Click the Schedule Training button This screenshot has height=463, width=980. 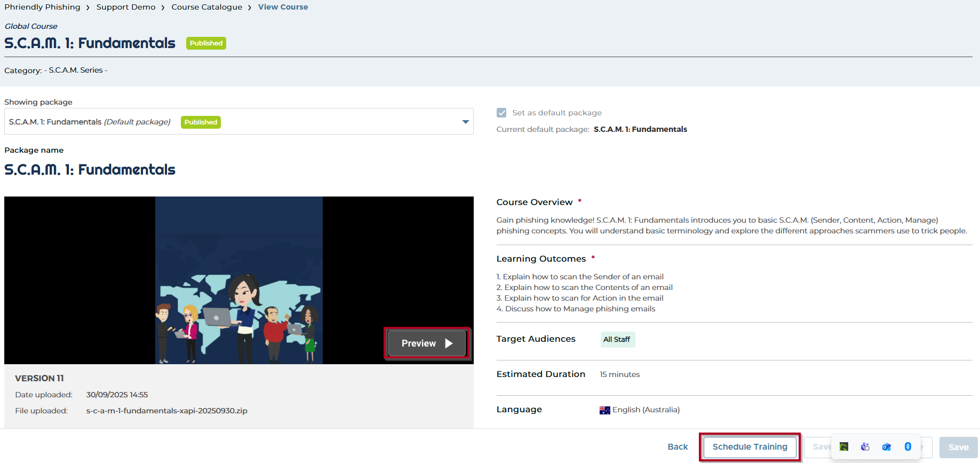[x=750, y=447]
